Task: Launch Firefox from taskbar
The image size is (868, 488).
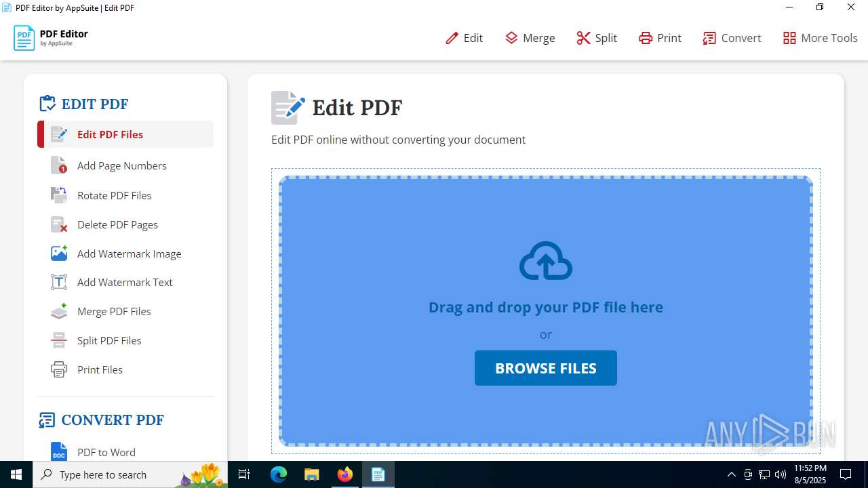Action: (x=345, y=474)
